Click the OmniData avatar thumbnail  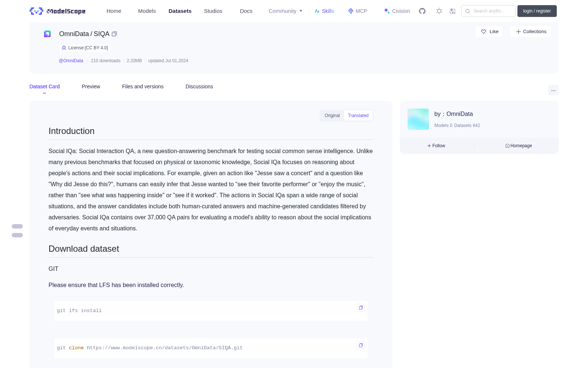pyautogui.click(x=418, y=119)
